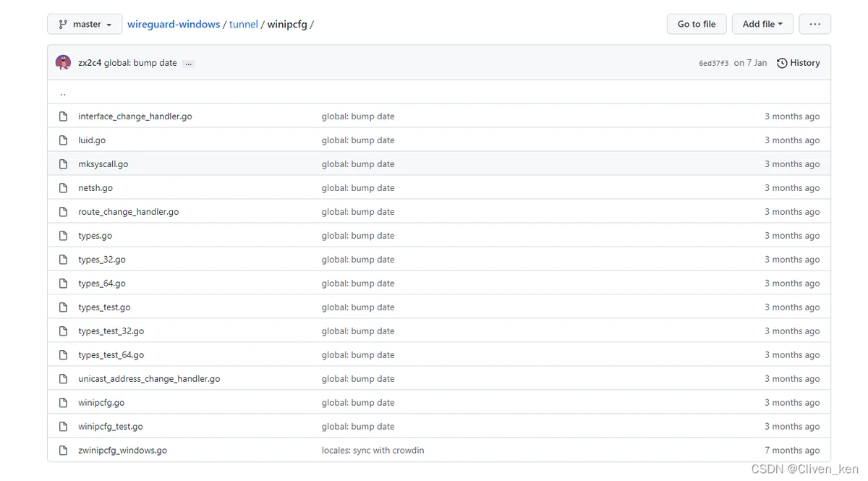
Task: Click file icon beside winipcfg_test.go
Action: click(x=64, y=427)
